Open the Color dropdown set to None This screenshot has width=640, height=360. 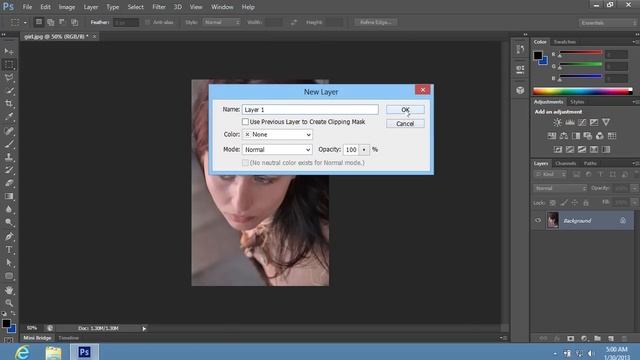[x=278, y=134]
